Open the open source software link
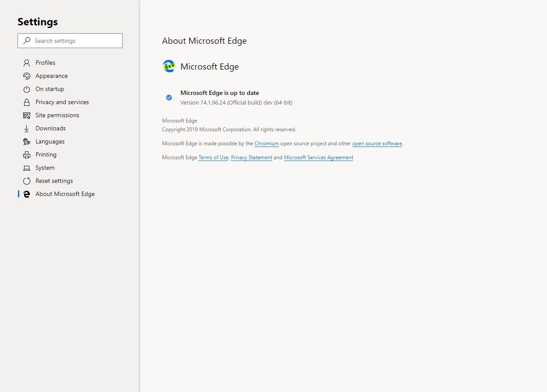The image size is (547, 392). (377, 143)
